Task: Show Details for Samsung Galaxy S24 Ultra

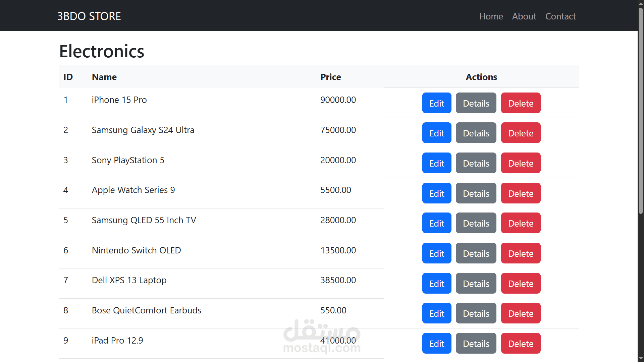Action: [476, 133]
